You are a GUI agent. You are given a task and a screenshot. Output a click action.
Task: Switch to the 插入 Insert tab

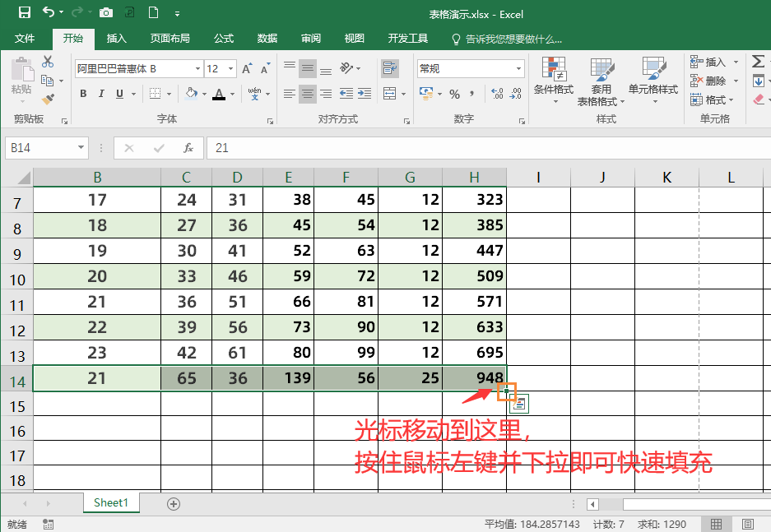(x=117, y=39)
